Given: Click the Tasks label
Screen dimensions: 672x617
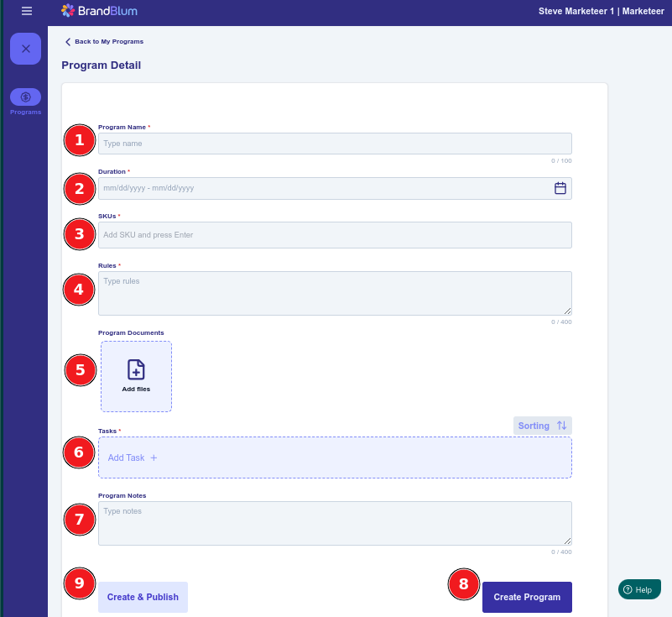Looking at the screenshot, I should (107, 431).
